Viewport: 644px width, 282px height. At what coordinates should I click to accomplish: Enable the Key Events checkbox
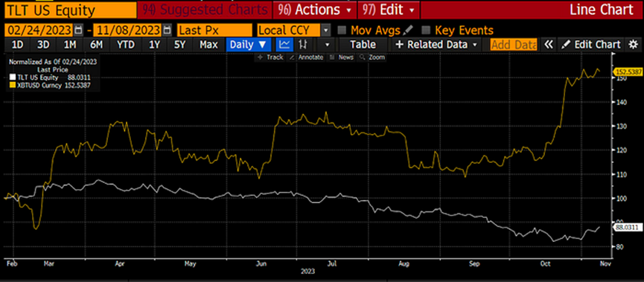tap(427, 30)
